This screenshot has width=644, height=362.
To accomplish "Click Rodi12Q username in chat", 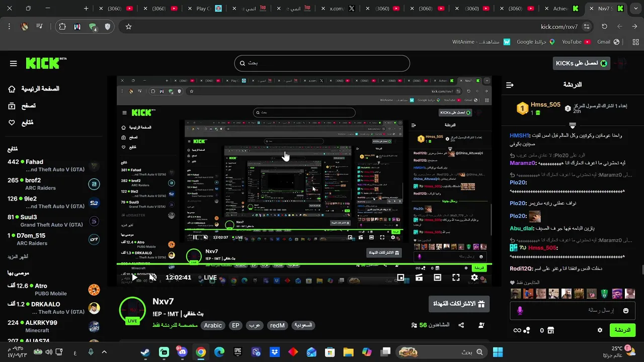I will 521,268.
